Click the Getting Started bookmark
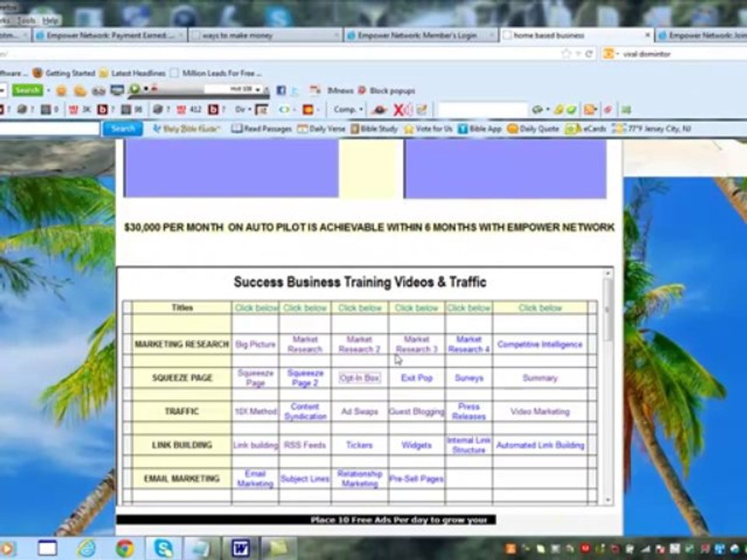Viewport: 747px width, 560px height. pos(64,73)
